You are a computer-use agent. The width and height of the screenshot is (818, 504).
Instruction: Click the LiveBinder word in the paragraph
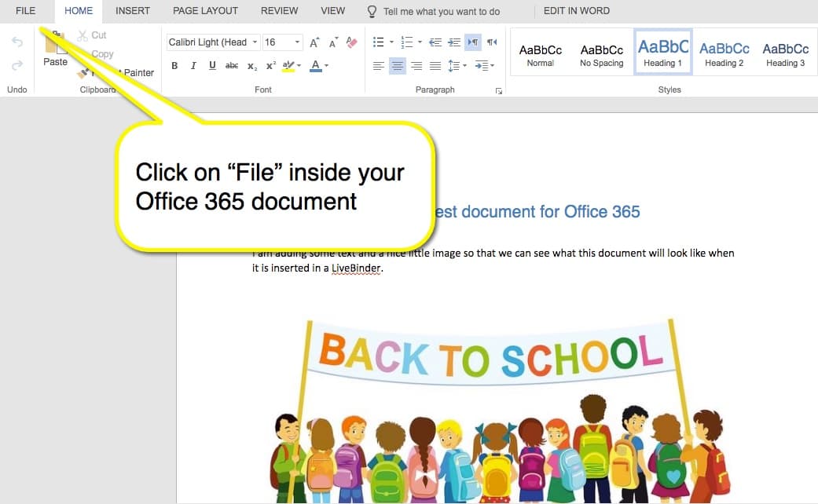coord(356,268)
